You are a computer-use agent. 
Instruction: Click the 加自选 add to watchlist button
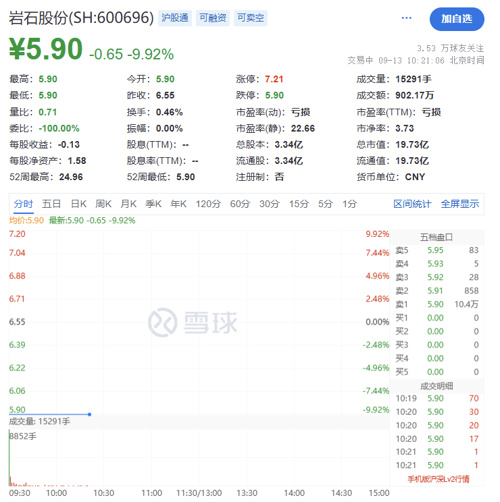pos(457,19)
